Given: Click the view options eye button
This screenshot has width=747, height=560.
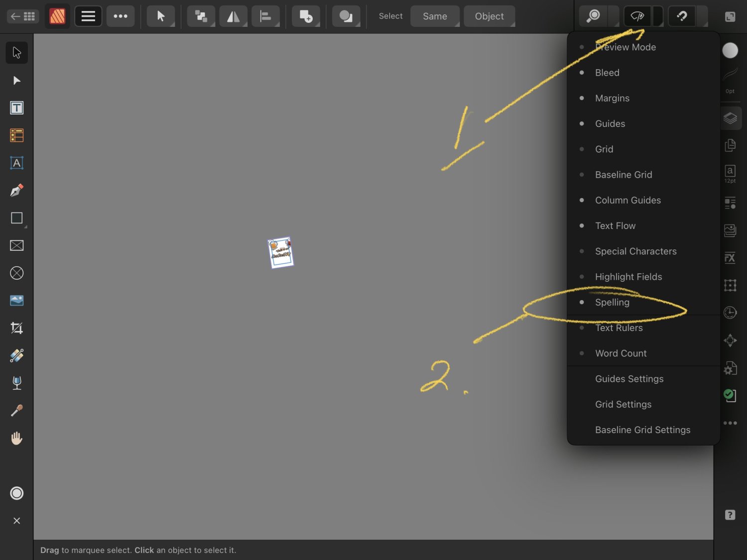Looking at the screenshot, I should tap(637, 16).
